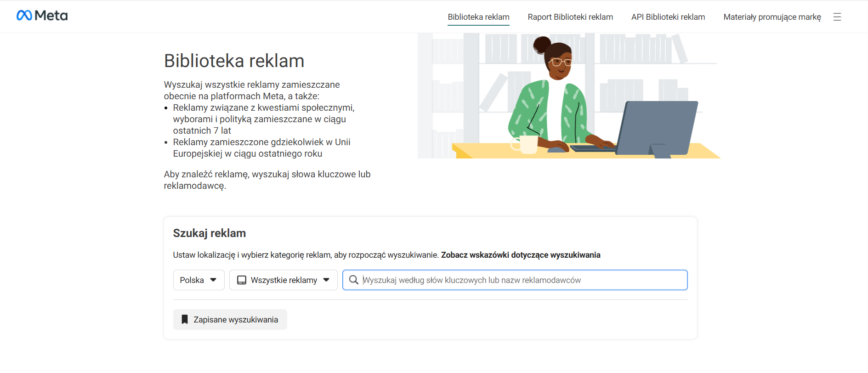The width and height of the screenshot is (868, 373).
Task: Open Zobacz wskazówki dotyczące wyszukiwania link
Action: click(x=521, y=255)
